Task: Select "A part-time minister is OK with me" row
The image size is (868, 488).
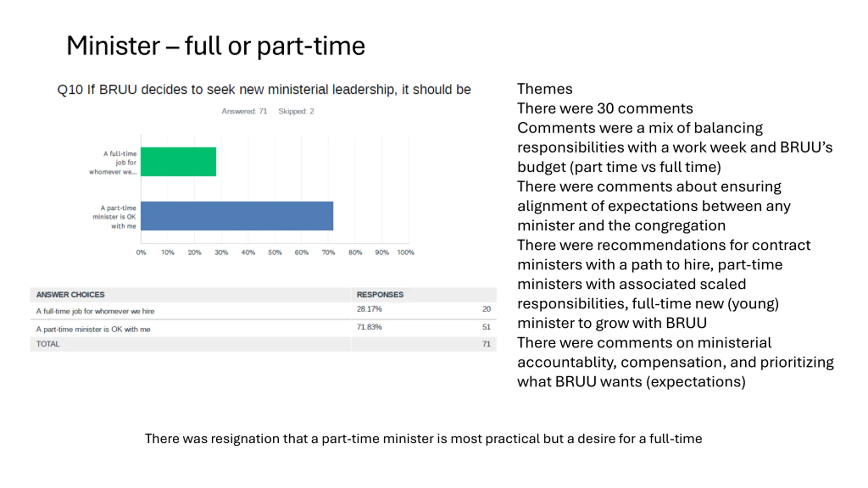Action: tap(93, 329)
